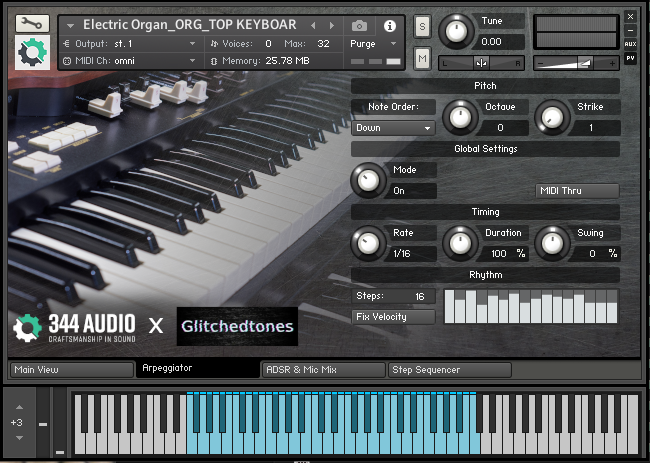
Task: Click the AUX button on right edge
Action: tap(630, 44)
